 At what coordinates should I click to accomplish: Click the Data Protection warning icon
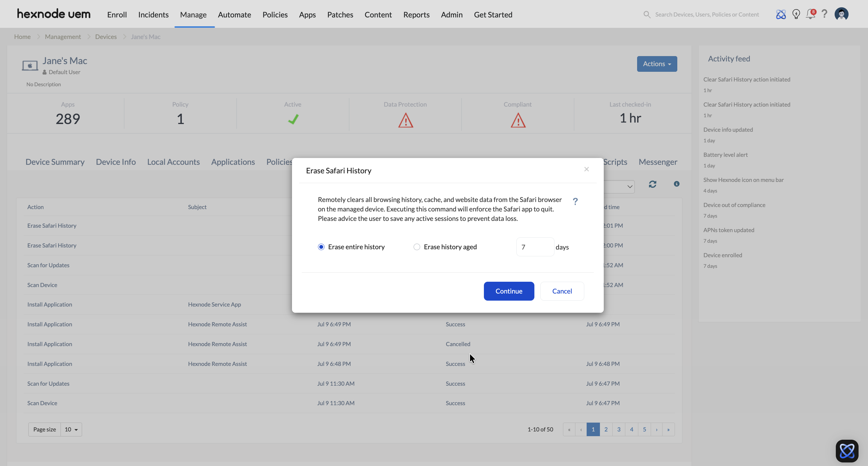(x=405, y=120)
